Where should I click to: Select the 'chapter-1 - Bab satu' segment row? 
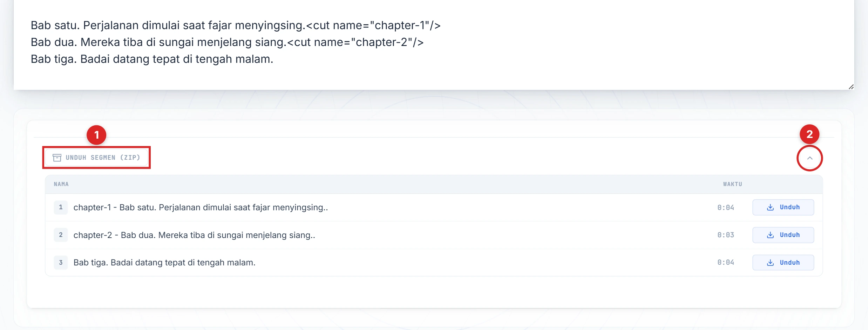201,207
